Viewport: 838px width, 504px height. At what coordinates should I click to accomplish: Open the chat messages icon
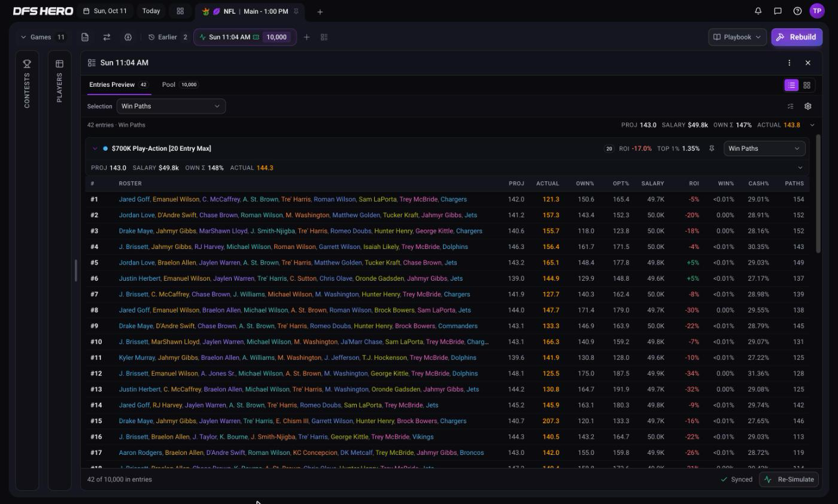778,11
